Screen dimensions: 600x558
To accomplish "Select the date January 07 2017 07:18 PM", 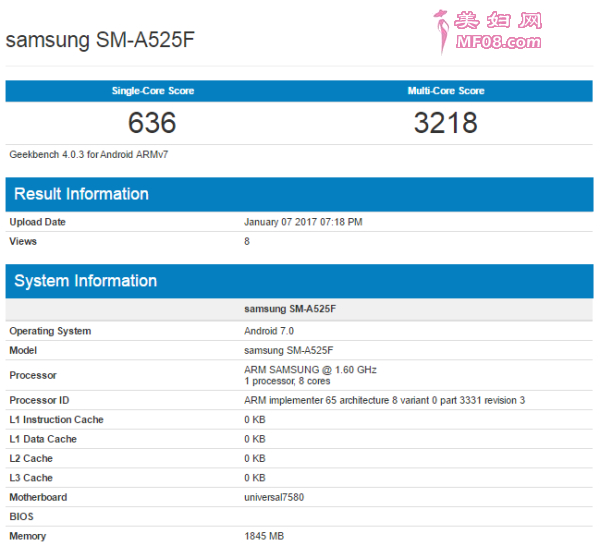I will click(x=303, y=222).
